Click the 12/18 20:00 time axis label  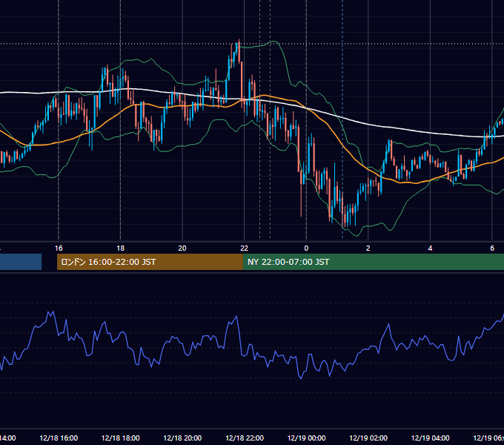[x=182, y=438]
